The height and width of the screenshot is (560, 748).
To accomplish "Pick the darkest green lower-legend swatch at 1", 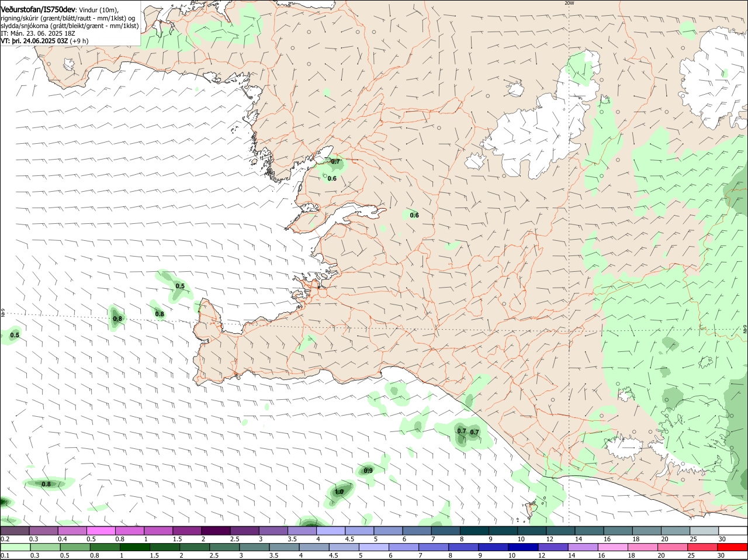I will (134, 547).
